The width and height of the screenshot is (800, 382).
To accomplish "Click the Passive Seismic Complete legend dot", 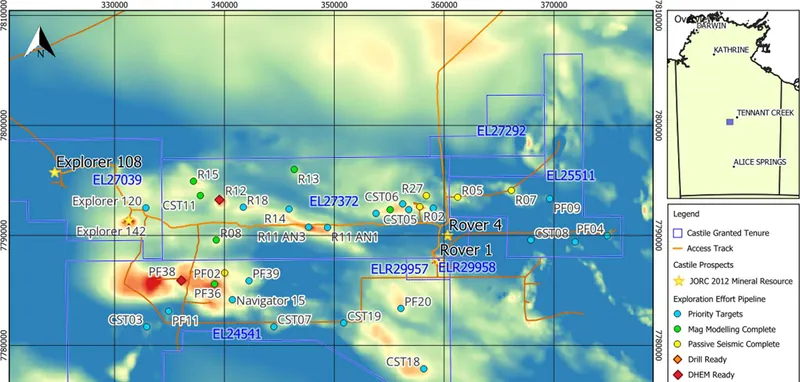I will coord(679,344).
